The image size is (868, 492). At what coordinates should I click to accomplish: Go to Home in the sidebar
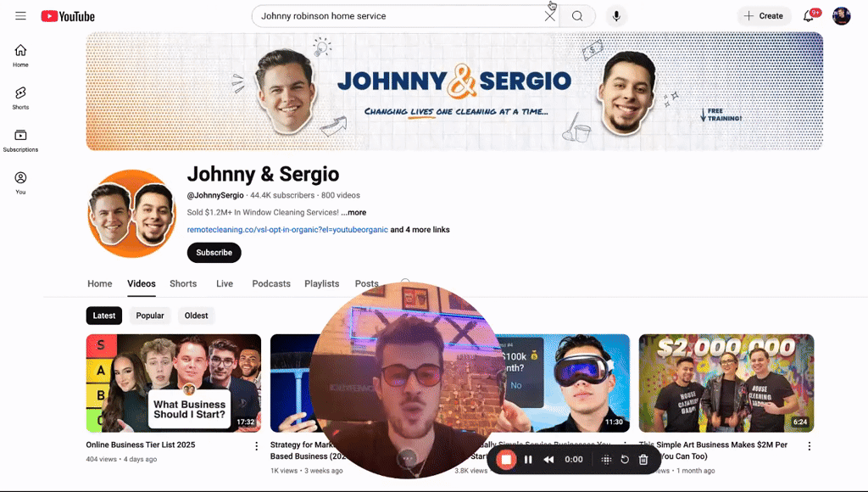[20, 55]
